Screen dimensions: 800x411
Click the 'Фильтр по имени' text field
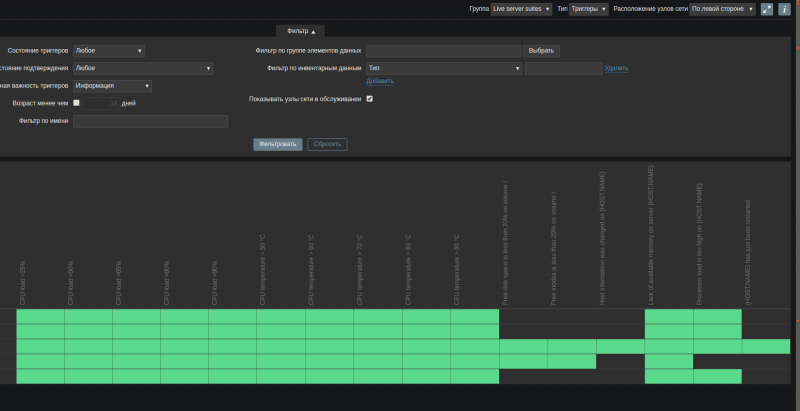pyautogui.click(x=150, y=121)
